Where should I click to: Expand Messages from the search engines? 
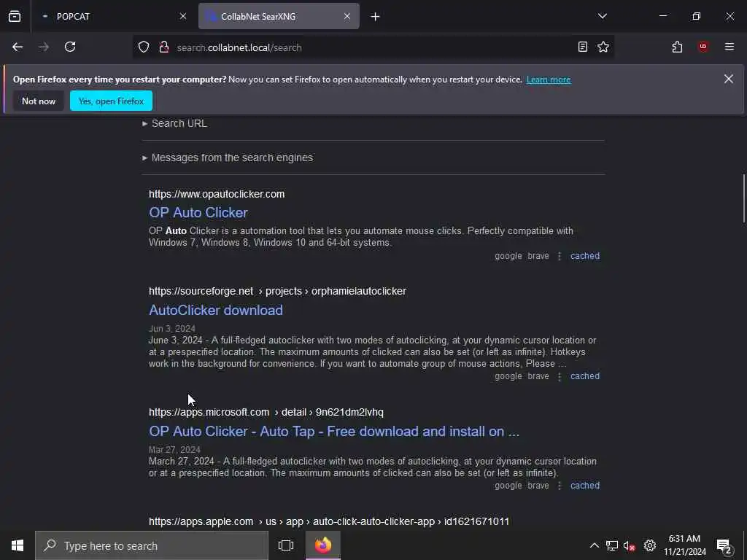pyautogui.click(x=228, y=157)
